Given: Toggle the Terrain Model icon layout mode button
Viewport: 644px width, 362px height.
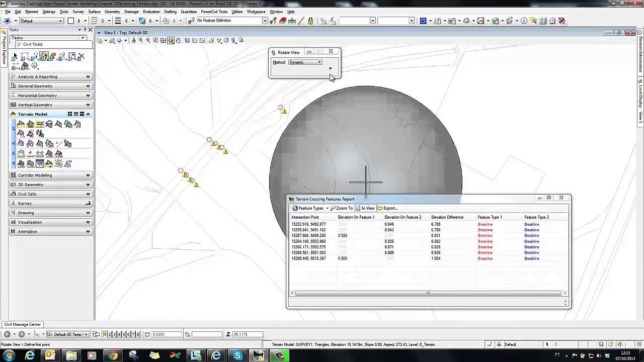Looking at the screenshot, I should click(70, 114).
